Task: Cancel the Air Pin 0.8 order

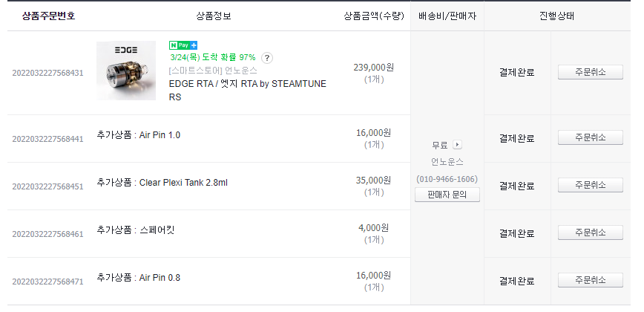Action: (x=590, y=280)
